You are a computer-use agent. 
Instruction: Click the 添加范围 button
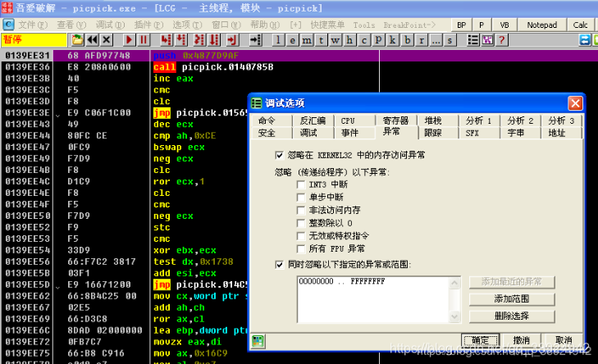pyautogui.click(x=512, y=298)
